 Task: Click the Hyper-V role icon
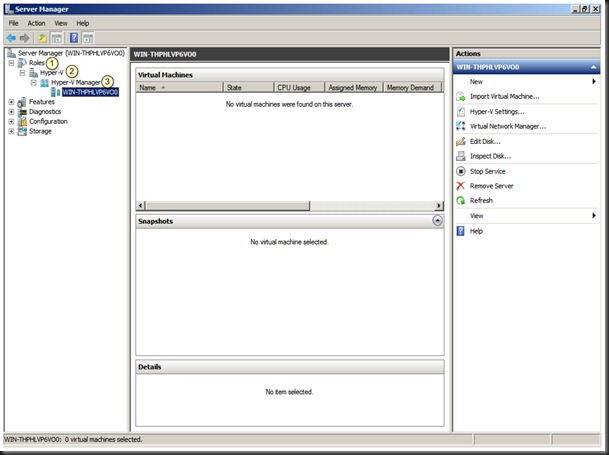click(x=33, y=73)
